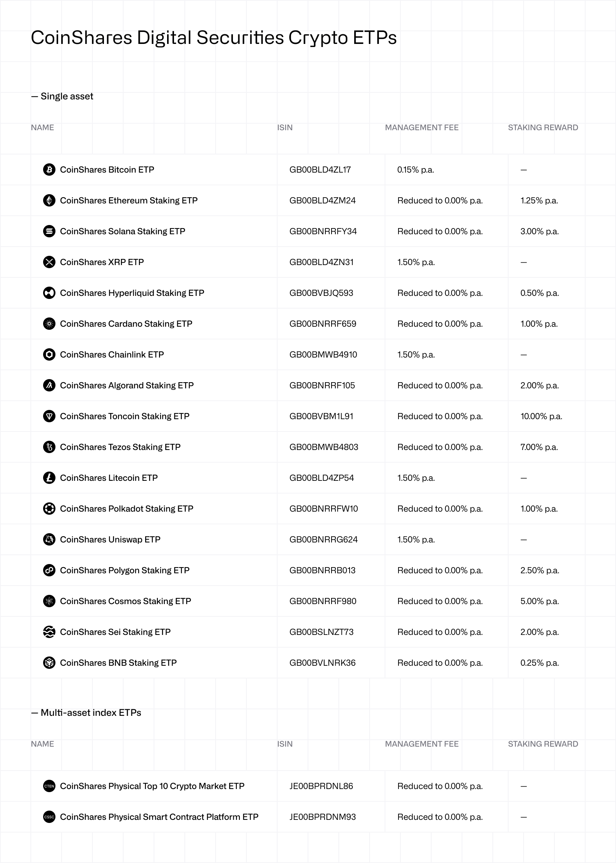Click the Multi-asset index ETPs heading

click(86, 713)
